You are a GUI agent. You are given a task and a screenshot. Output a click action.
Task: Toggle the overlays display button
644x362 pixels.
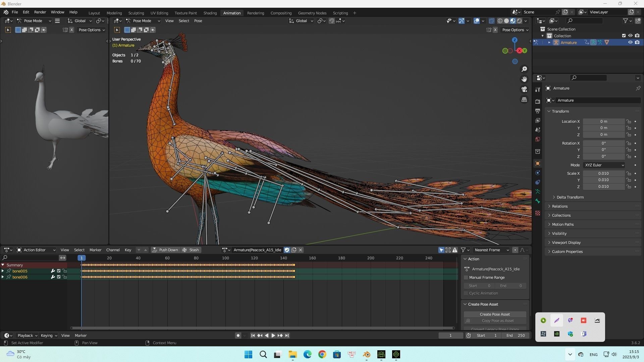(477, 21)
